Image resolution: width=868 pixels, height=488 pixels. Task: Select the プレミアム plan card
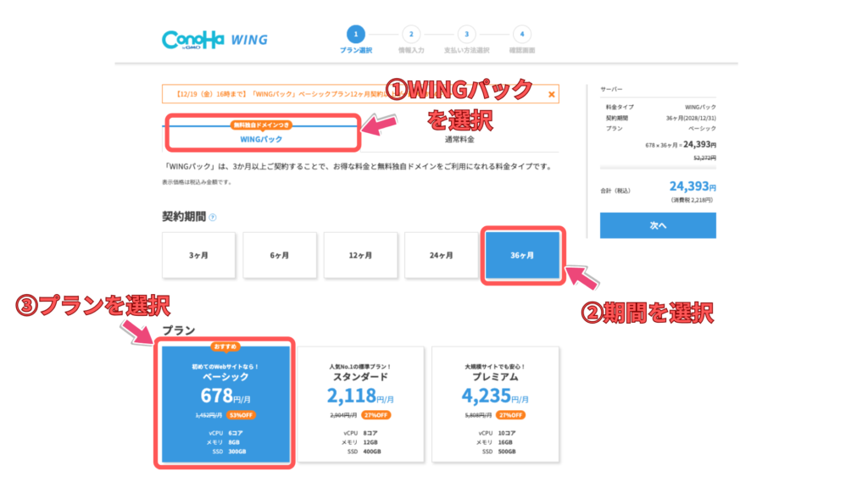pyautogui.click(x=495, y=404)
